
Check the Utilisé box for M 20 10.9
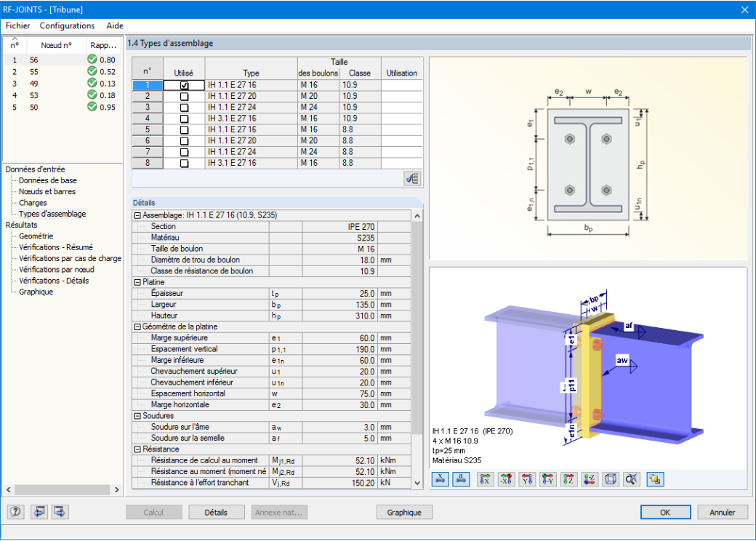click(x=184, y=97)
